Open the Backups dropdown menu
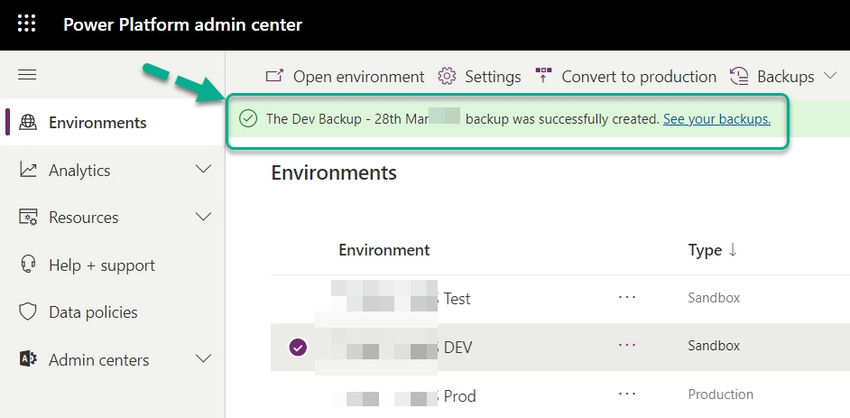850x418 pixels. click(784, 76)
